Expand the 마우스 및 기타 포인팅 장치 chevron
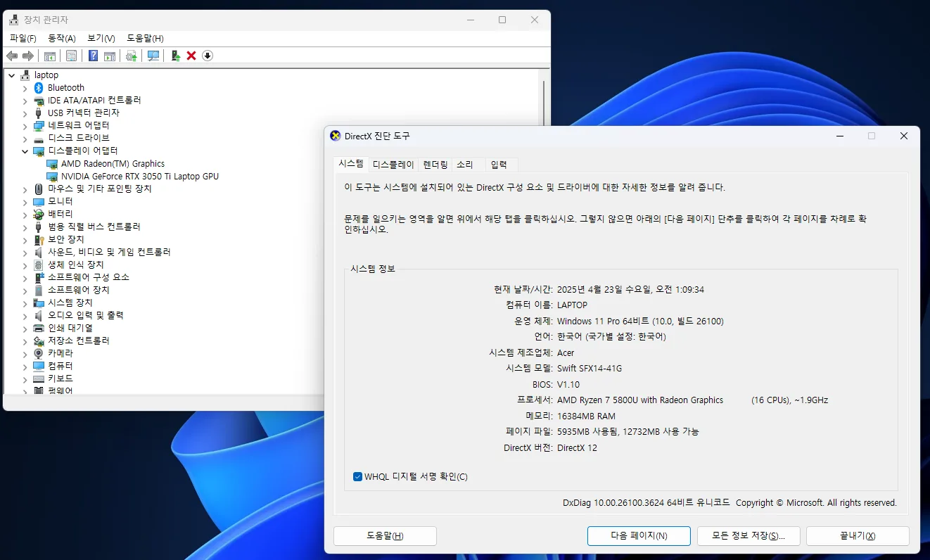The image size is (930, 560). (25, 189)
